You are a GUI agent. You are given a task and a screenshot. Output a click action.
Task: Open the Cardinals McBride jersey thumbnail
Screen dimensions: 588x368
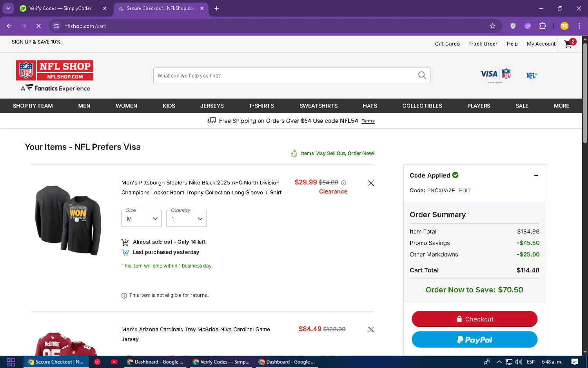coord(67,344)
